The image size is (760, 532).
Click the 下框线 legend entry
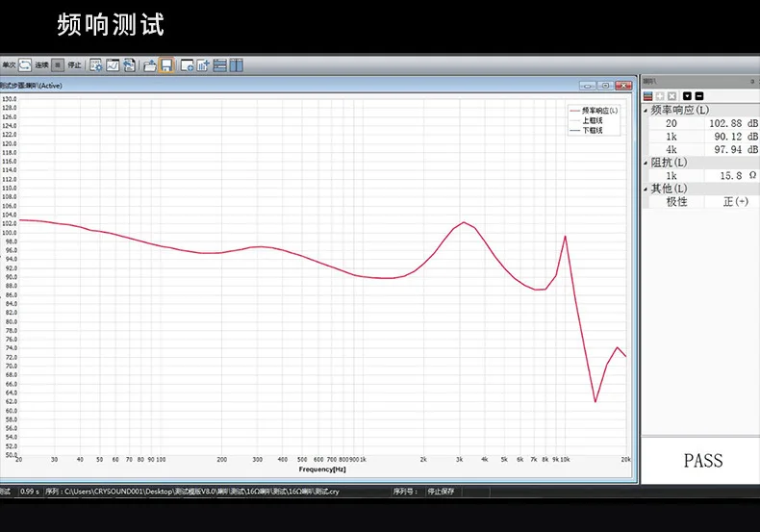(x=587, y=130)
